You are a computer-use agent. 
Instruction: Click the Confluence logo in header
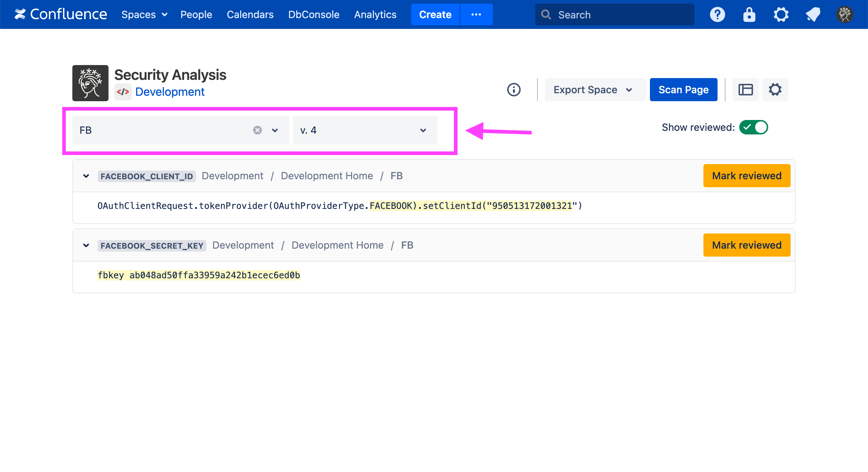click(60, 14)
